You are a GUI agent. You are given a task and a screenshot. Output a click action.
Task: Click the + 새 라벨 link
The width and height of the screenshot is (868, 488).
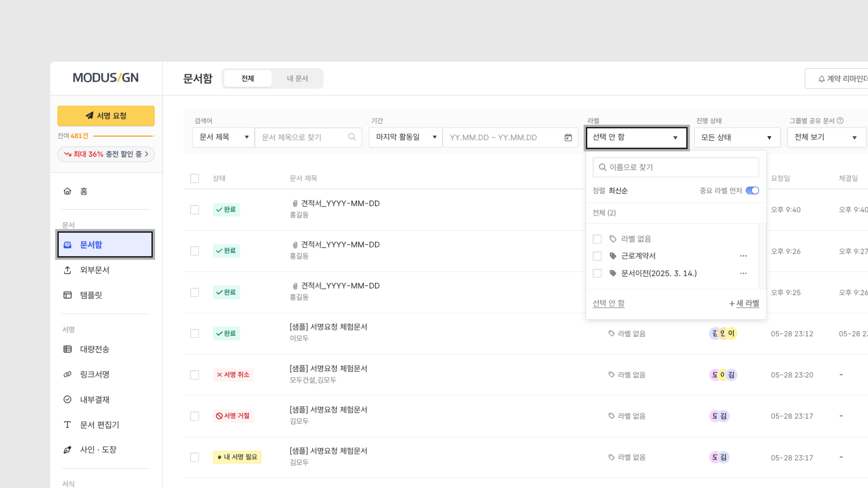coord(744,303)
